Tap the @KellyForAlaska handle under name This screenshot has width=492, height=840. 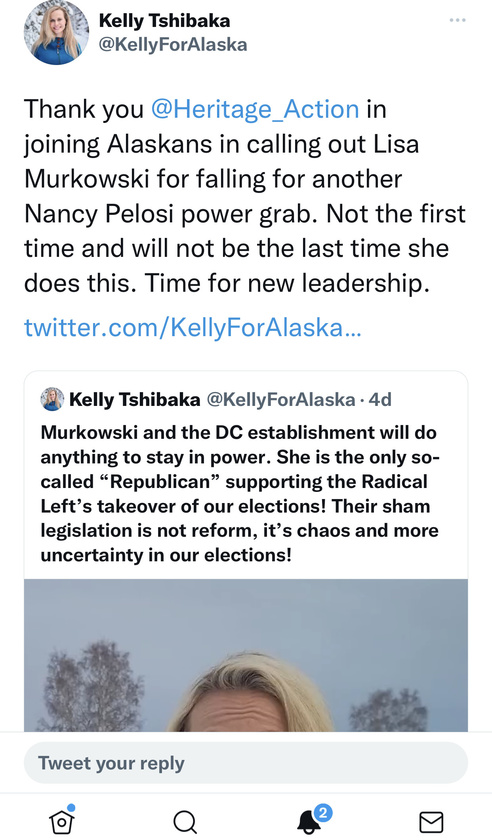[x=173, y=44]
